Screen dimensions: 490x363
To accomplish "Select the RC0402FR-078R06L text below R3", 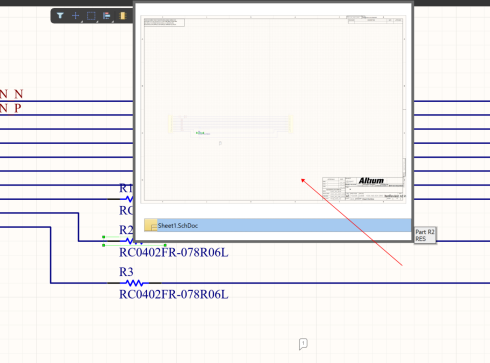I will [174, 295].
